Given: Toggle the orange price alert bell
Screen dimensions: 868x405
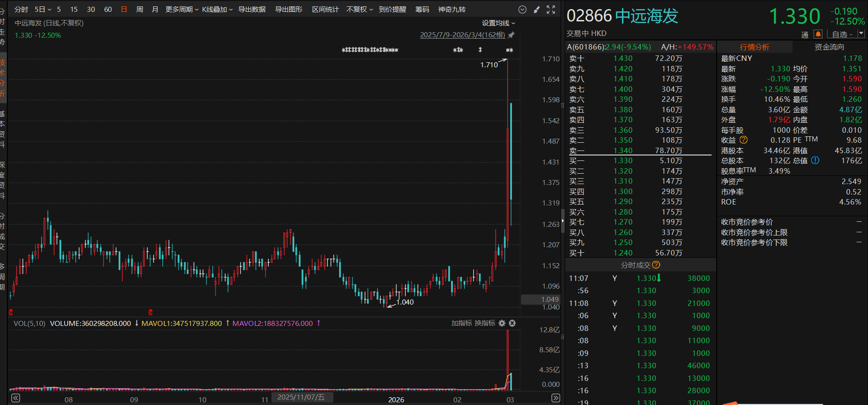Looking at the screenshot, I should (818, 34).
